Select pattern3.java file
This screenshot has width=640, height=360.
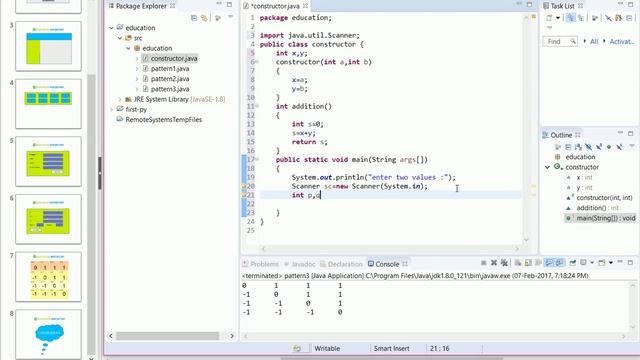click(x=170, y=89)
